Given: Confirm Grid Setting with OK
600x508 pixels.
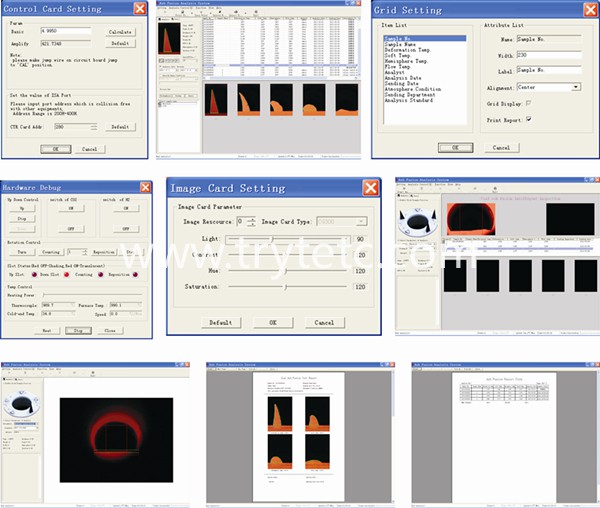Looking at the screenshot, I should (455, 148).
